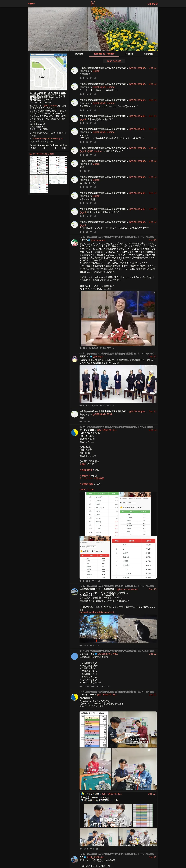
Task: Click the 121 comments icon
Action: tap(81, 348)
